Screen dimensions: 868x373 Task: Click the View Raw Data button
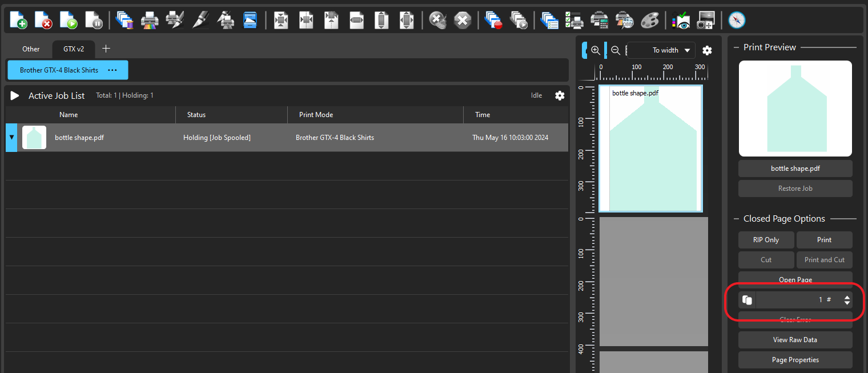pyautogui.click(x=795, y=340)
